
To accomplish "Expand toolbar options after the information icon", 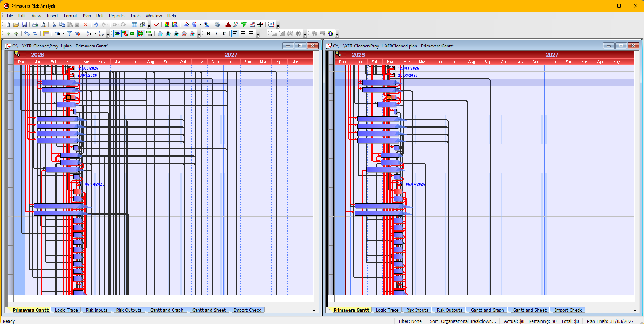I will 337,34.
